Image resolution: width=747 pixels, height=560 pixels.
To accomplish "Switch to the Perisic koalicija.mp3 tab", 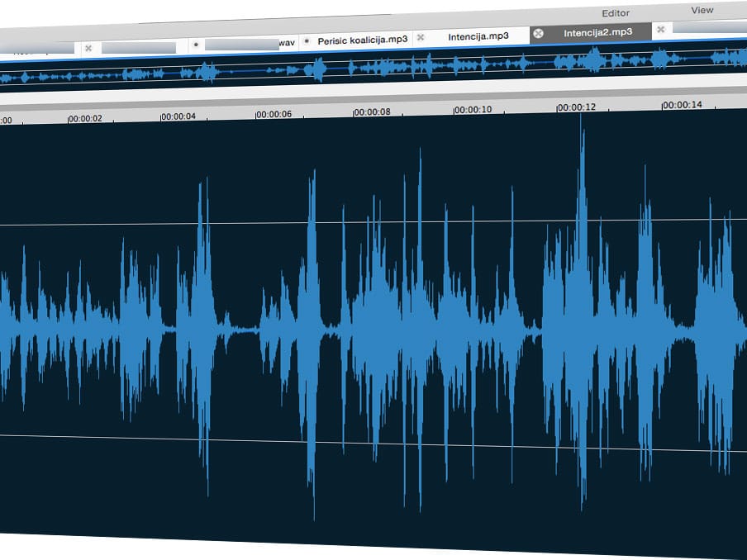I will click(x=362, y=39).
